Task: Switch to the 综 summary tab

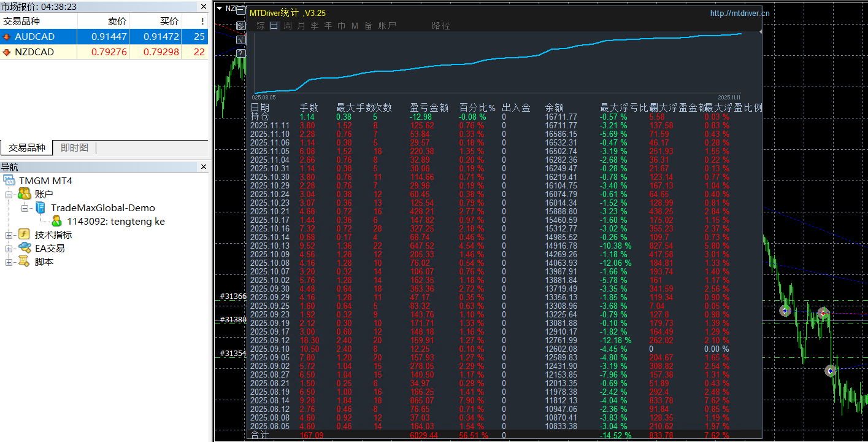Action: coord(261,26)
